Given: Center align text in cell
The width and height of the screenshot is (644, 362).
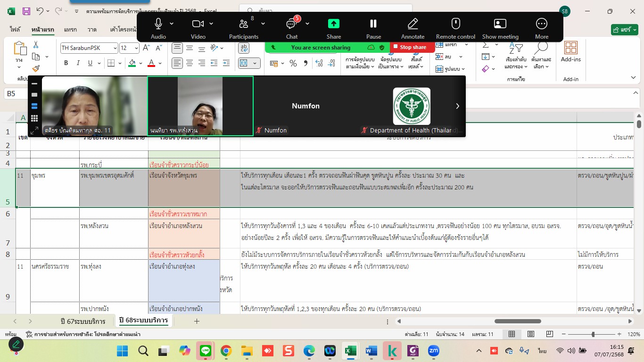Looking at the screenshot, I should (x=190, y=63).
